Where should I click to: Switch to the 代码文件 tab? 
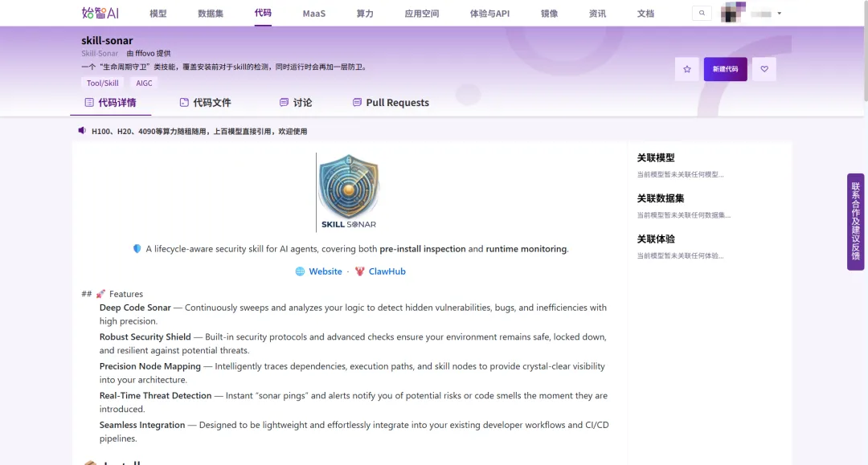tap(206, 102)
